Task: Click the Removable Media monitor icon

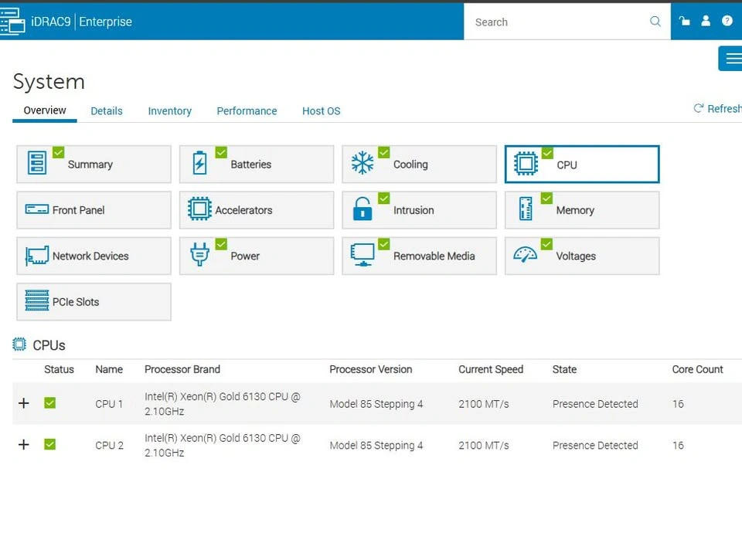Action: (x=362, y=256)
